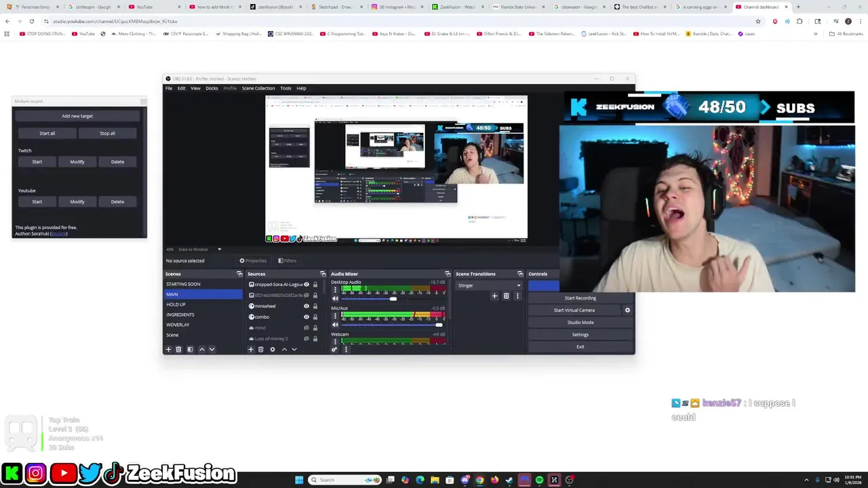Open OBS Settings from Controls dock
868x488 pixels.
[x=580, y=334]
